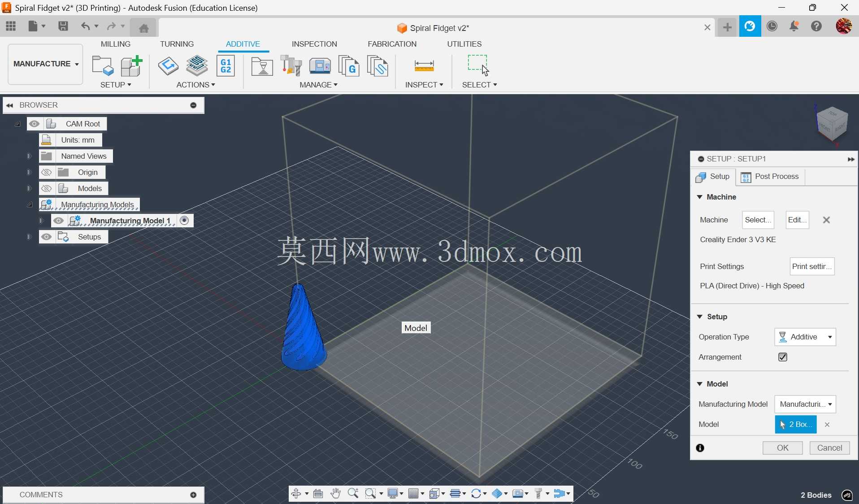Expand the INSPECT toolbar menu

point(424,85)
